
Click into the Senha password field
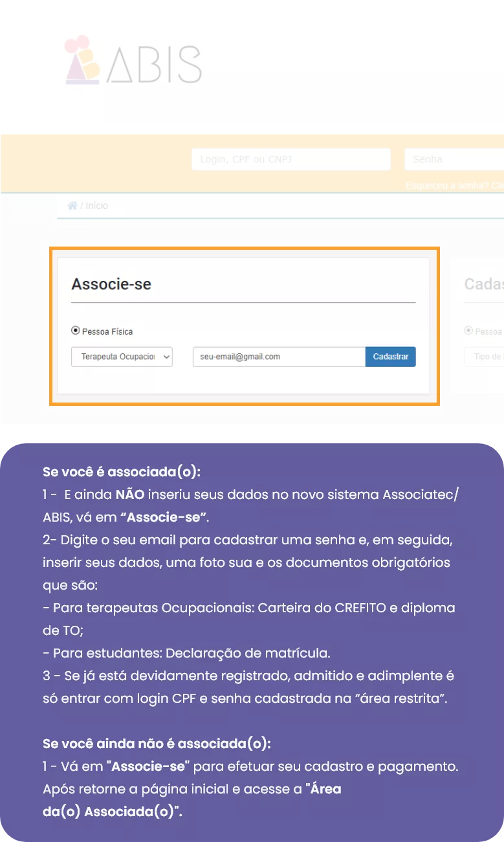coord(453,159)
